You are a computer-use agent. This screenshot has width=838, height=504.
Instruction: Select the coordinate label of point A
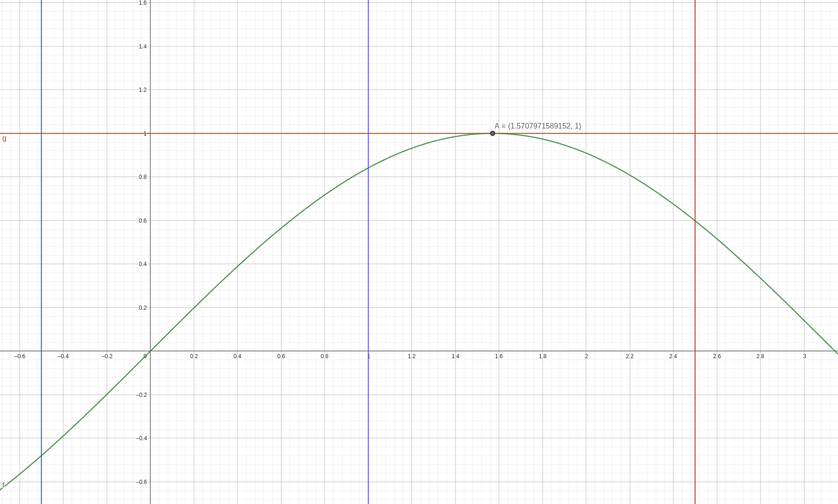[537, 126]
